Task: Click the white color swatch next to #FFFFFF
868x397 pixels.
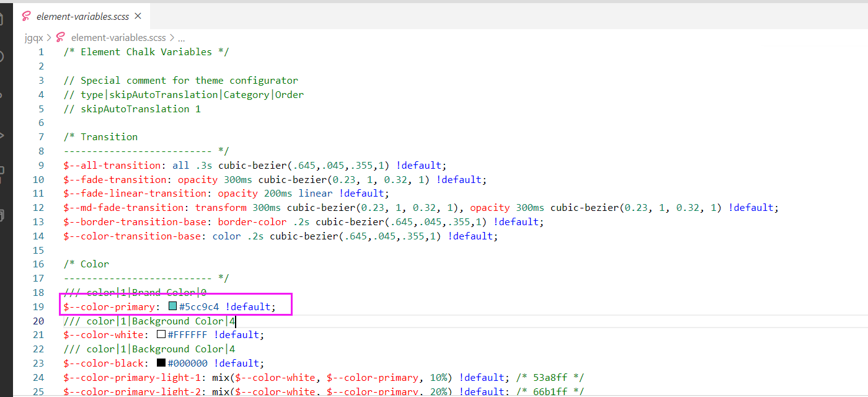Action: tap(161, 334)
